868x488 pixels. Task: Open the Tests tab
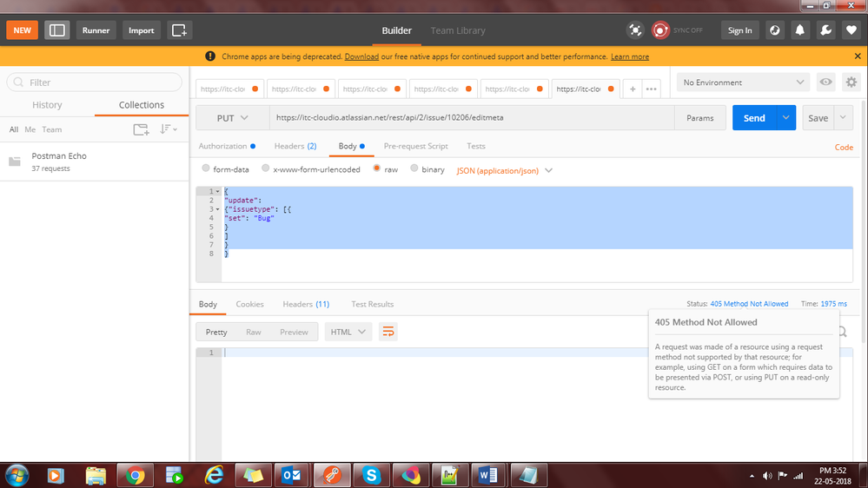(x=475, y=146)
